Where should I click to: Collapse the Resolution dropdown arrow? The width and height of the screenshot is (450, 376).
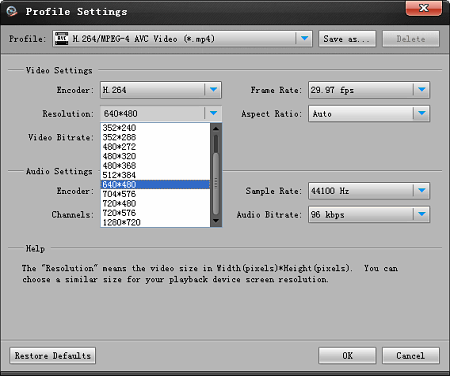(213, 113)
